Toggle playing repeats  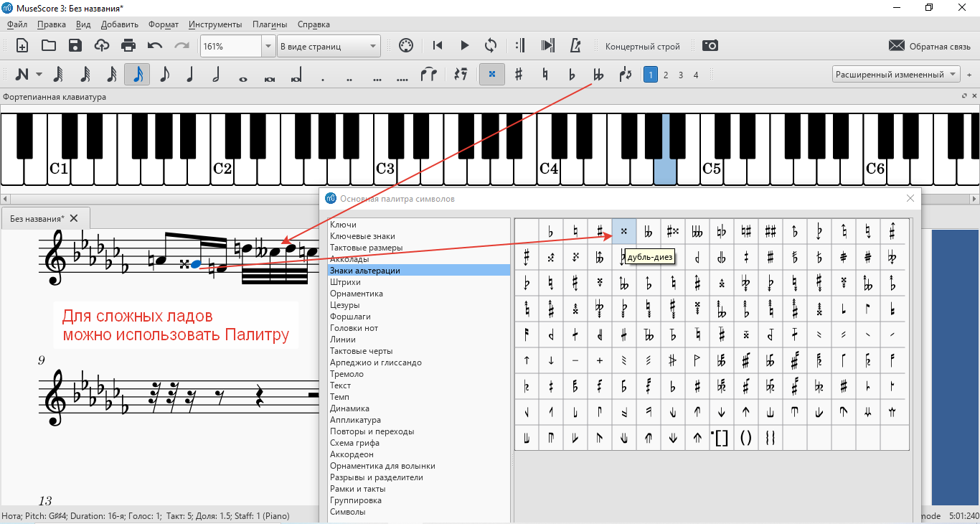tap(522, 46)
